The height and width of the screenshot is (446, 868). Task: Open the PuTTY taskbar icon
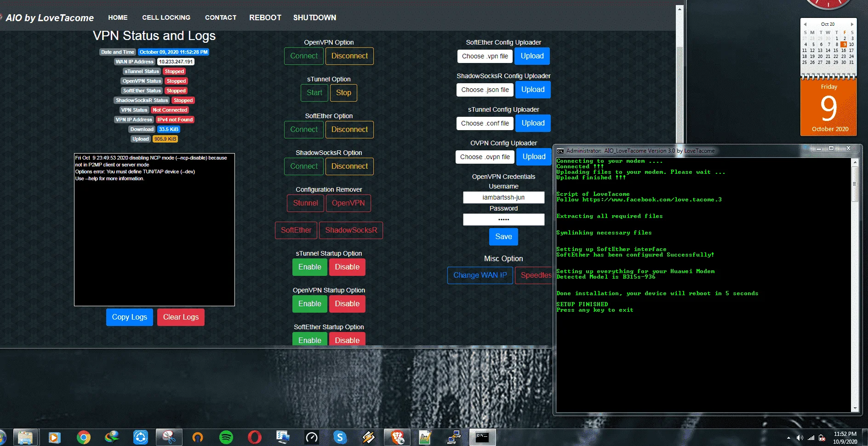click(x=454, y=437)
